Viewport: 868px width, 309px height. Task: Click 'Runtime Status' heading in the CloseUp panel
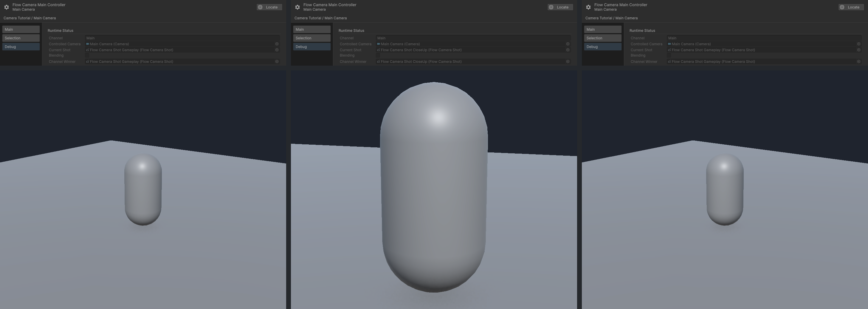click(x=351, y=31)
